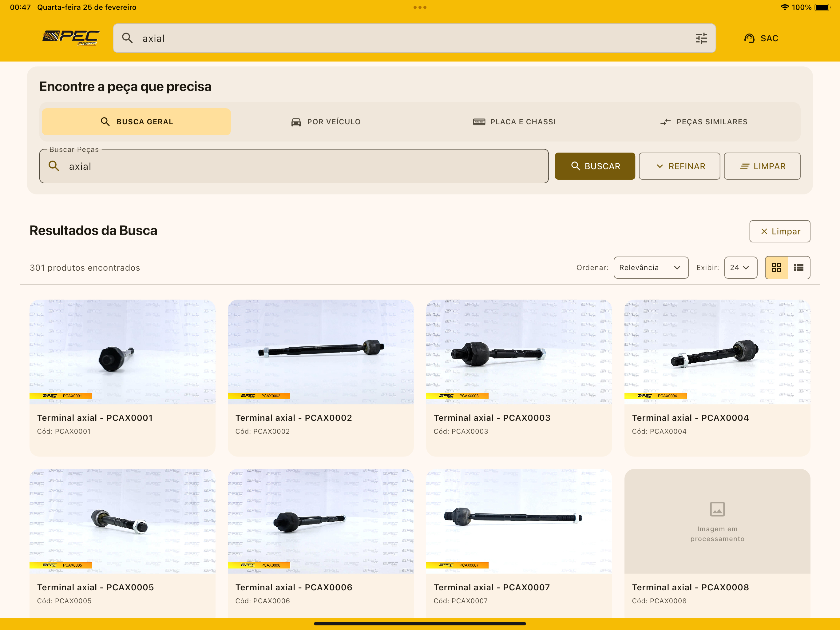The width and height of the screenshot is (840, 630).
Task: Open title 'Terminal axial - PCAX0005'
Action: [x=95, y=587]
